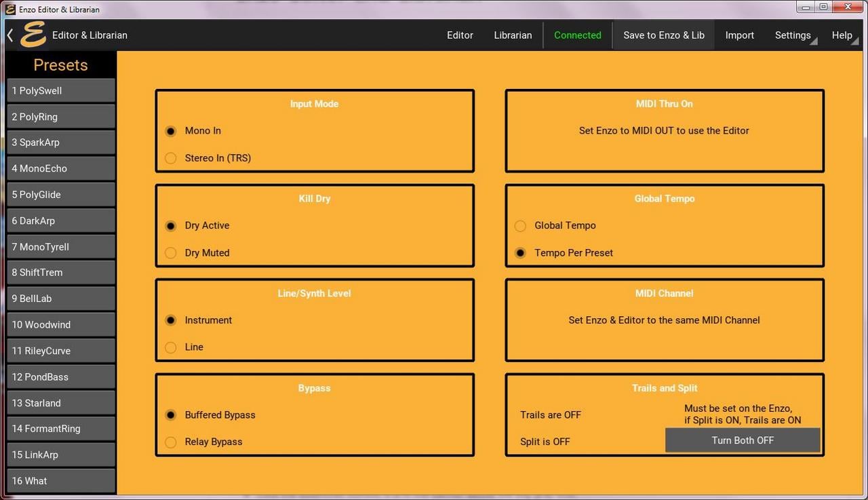Choose preset 4 MonoEcho

pyautogui.click(x=61, y=168)
